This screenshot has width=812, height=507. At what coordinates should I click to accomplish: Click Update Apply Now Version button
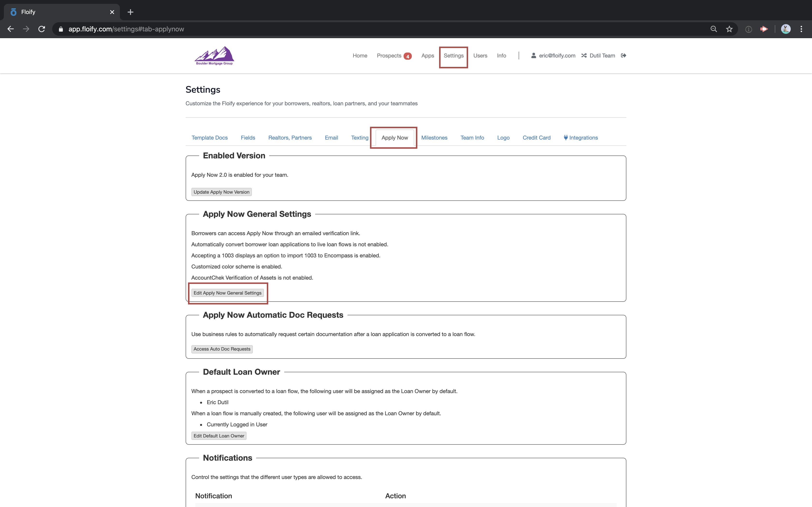point(221,192)
